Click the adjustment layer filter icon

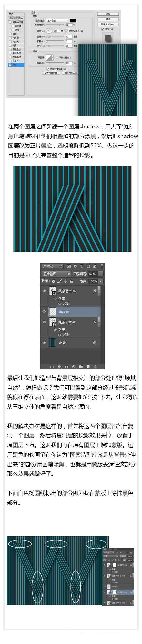point(75,266)
